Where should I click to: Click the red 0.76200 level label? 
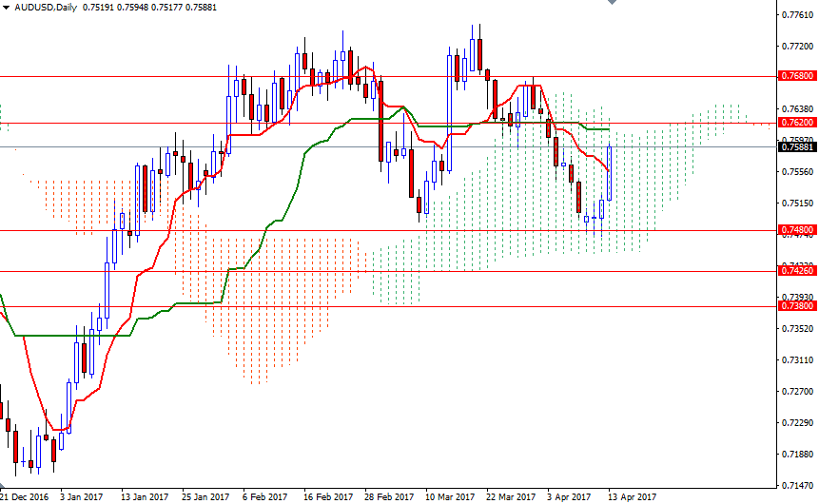pos(796,123)
